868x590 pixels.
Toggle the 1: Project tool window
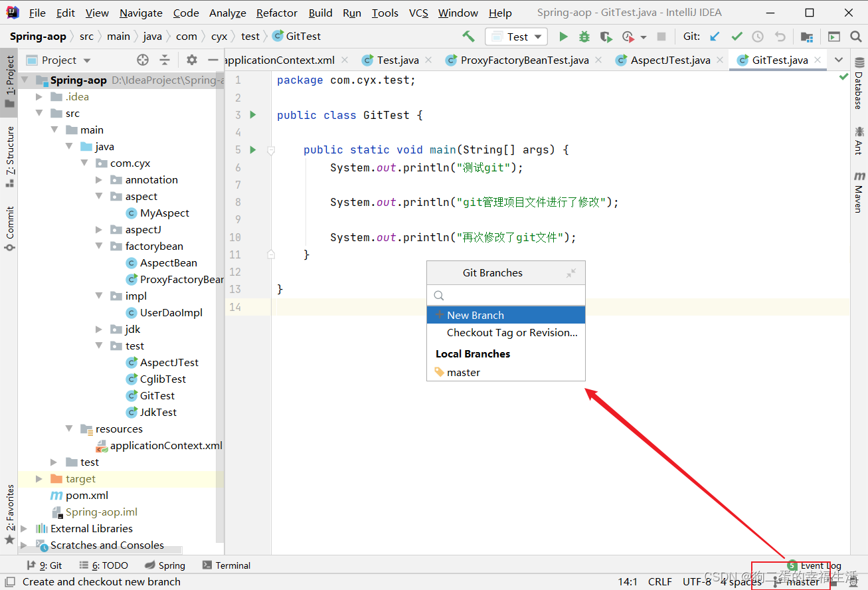pyautogui.click(x=9, y=82)
